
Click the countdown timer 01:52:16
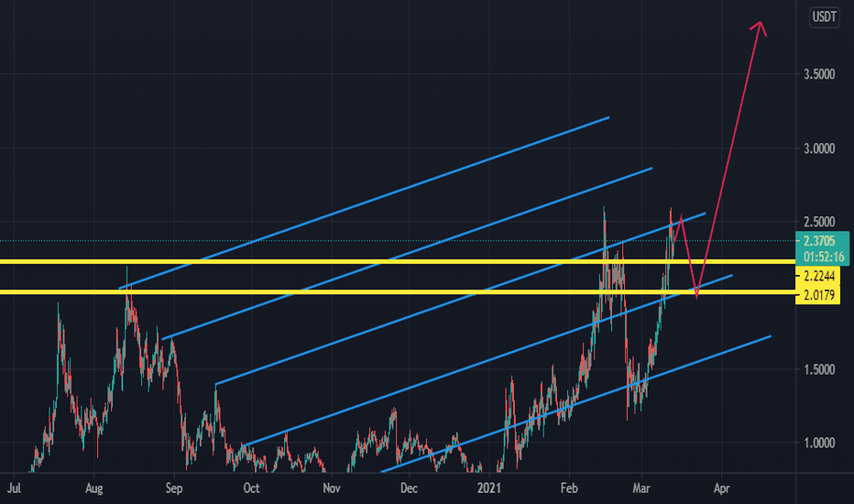[823, 257]
